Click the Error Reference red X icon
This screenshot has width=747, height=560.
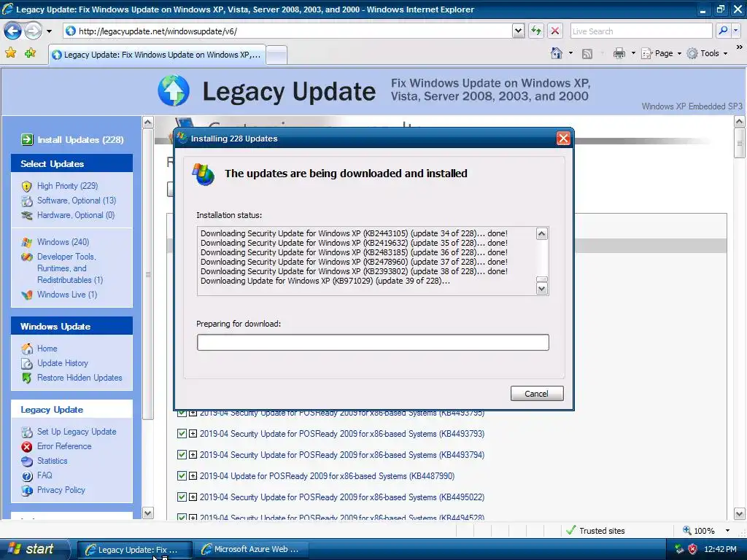tap(27, 447)
